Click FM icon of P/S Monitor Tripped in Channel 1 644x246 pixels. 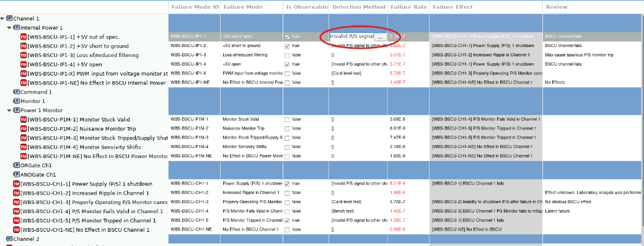[x=17, y=220]
